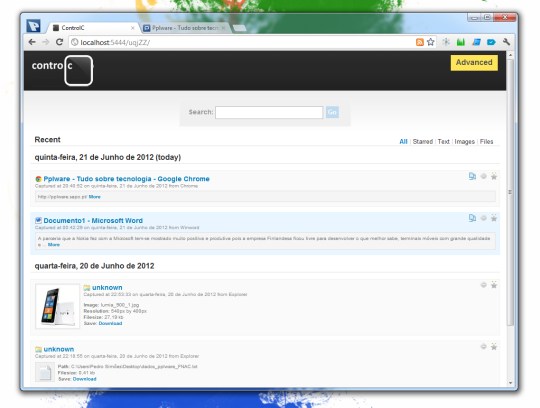This screenshot has width=540, height=408.
Task: Bookmark this page with the star icon
Action: (x=430, y=42)
